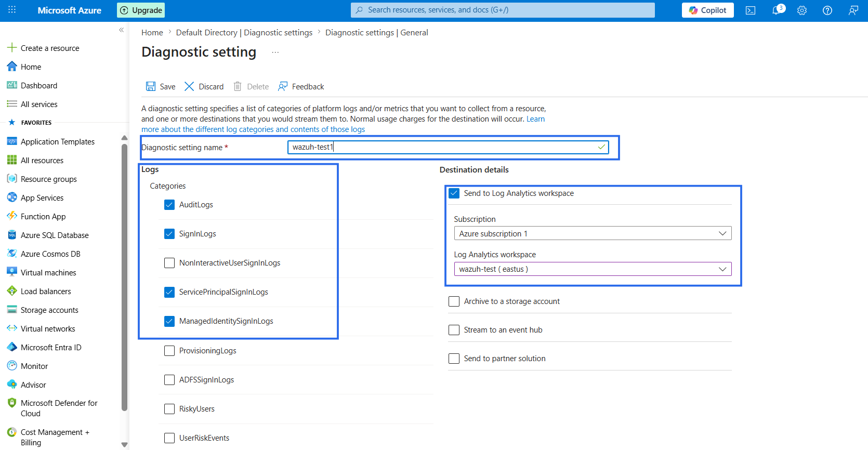
Task: Click the Microsoft Defender shield icon
Action: coord(12,403)
